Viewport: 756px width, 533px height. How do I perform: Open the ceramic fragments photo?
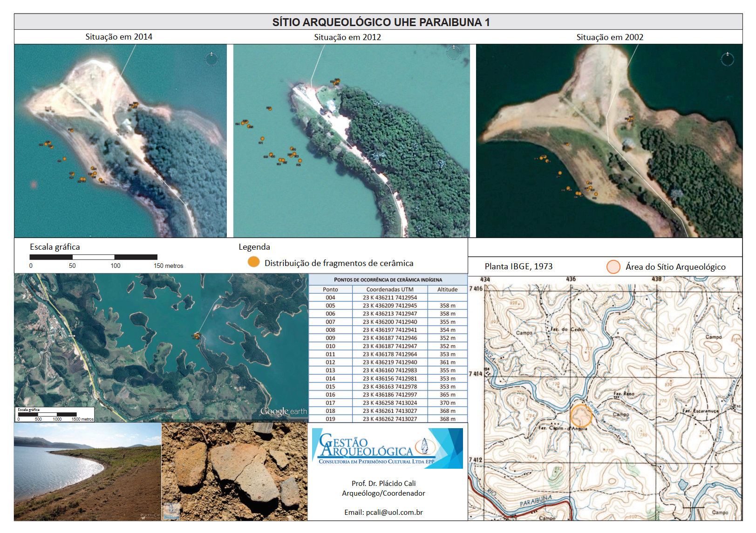234,471
